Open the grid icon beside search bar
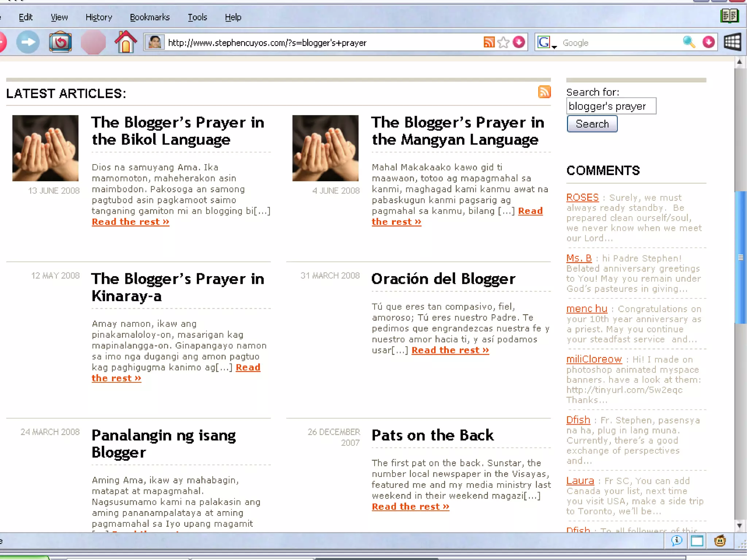Viewport: 747px width, 560px height. [x=732, y=42]
